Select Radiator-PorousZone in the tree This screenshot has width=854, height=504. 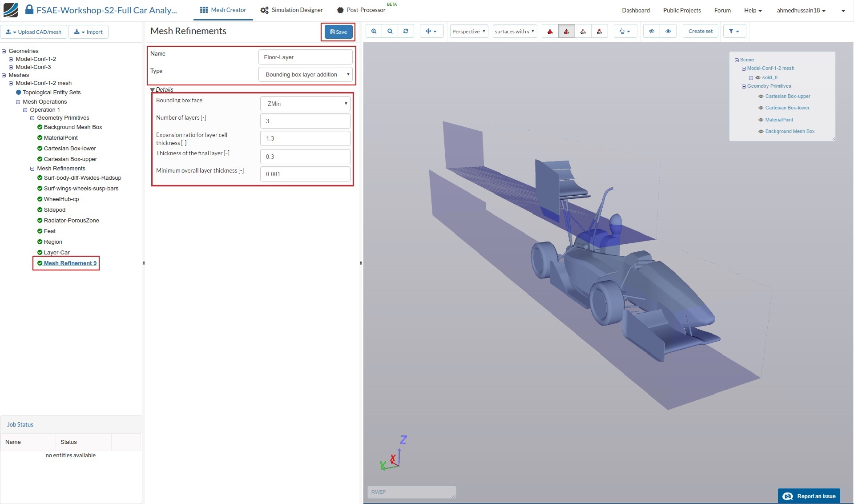click(71, 220)
